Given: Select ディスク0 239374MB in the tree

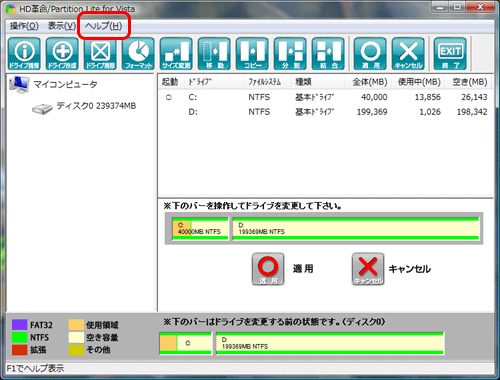Looking at the screenshot, I should (96, 106).
